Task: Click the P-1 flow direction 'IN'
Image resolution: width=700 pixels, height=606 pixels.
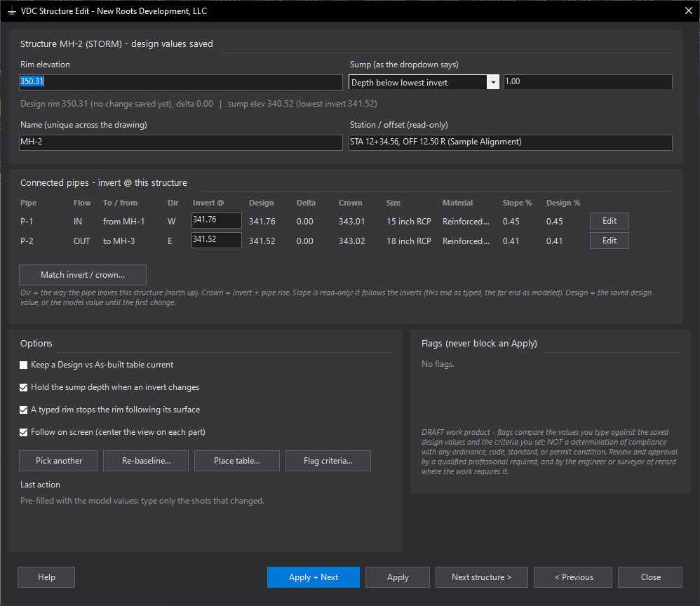Action: click(78, 222)
